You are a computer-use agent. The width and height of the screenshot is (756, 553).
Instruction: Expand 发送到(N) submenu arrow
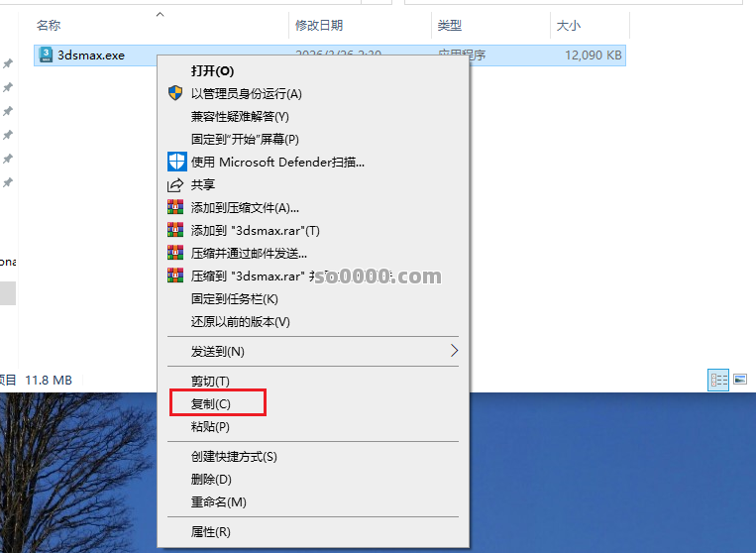tap(454, 351)
